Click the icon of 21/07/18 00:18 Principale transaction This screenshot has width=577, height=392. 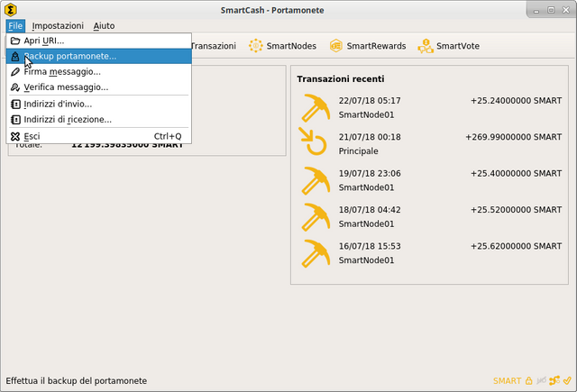coord(313,141)
